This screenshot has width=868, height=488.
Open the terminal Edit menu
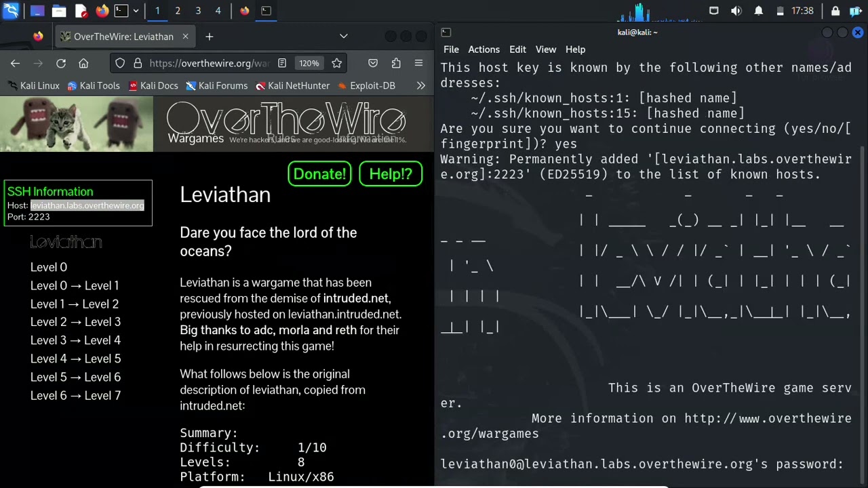(x=518, y=49)
